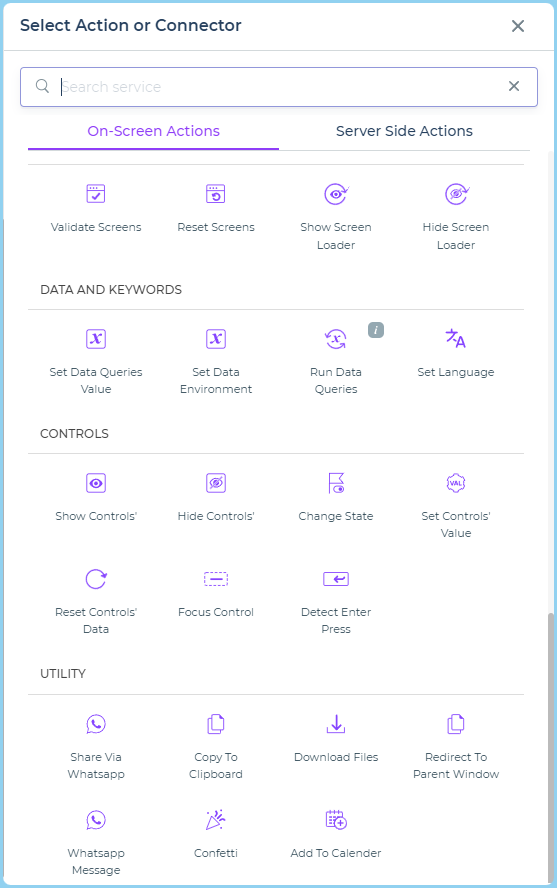Clear the search field with the X
Image resolution: width=557 pixels, height=888 pixels.
(x=514, y=86)
